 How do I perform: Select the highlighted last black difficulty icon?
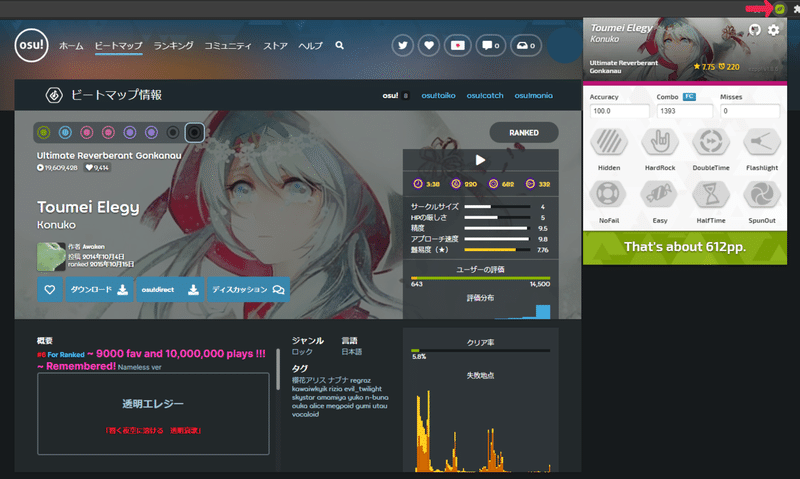(194, 133)
